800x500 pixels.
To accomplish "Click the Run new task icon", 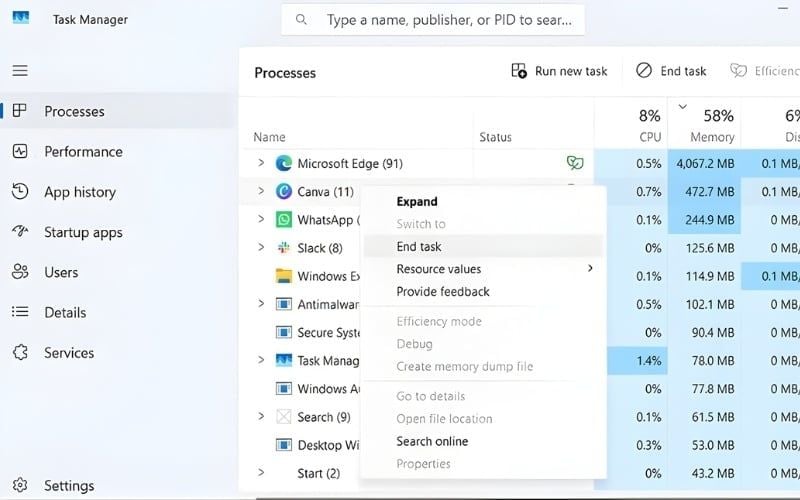I will tap(519, 71).
